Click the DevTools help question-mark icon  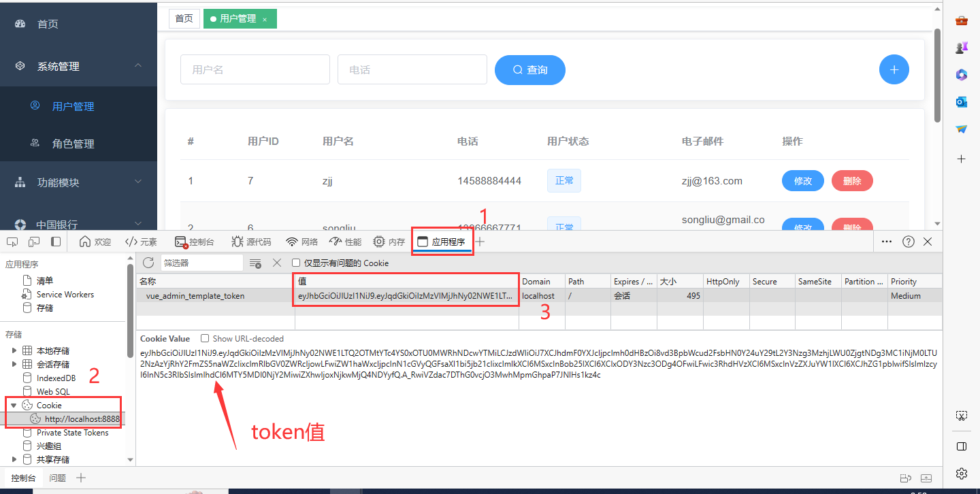coord(908,242)
